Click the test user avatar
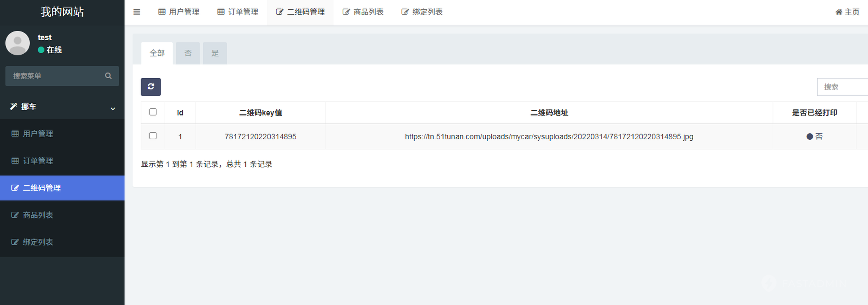The image size is (868, 305). click(18, 43)
